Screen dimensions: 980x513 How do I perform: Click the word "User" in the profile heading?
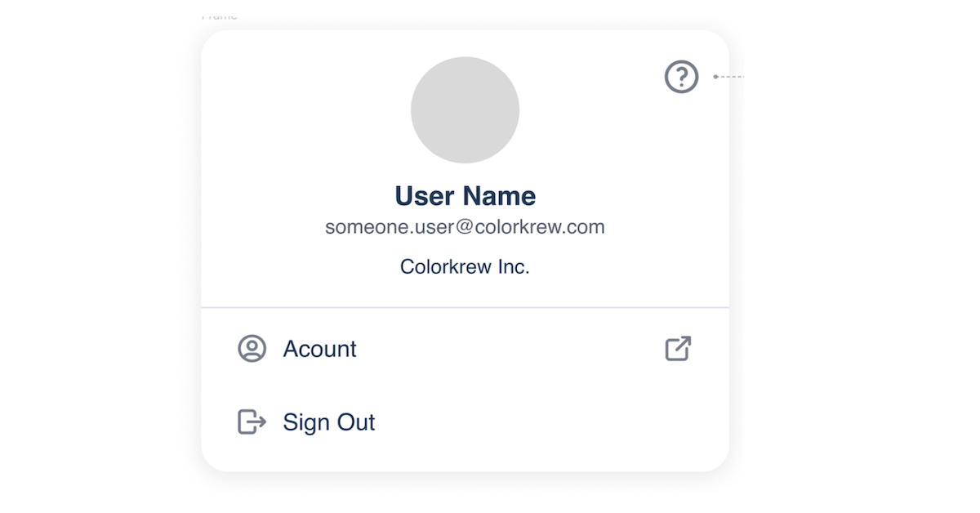[425, 196]
